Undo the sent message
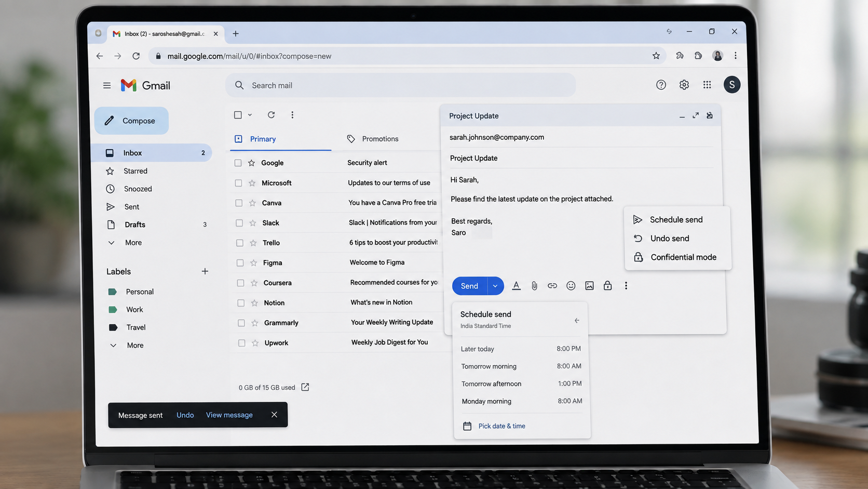Viewport: 868px width, 489px height. pyautogui.click(x=185, y=415)
